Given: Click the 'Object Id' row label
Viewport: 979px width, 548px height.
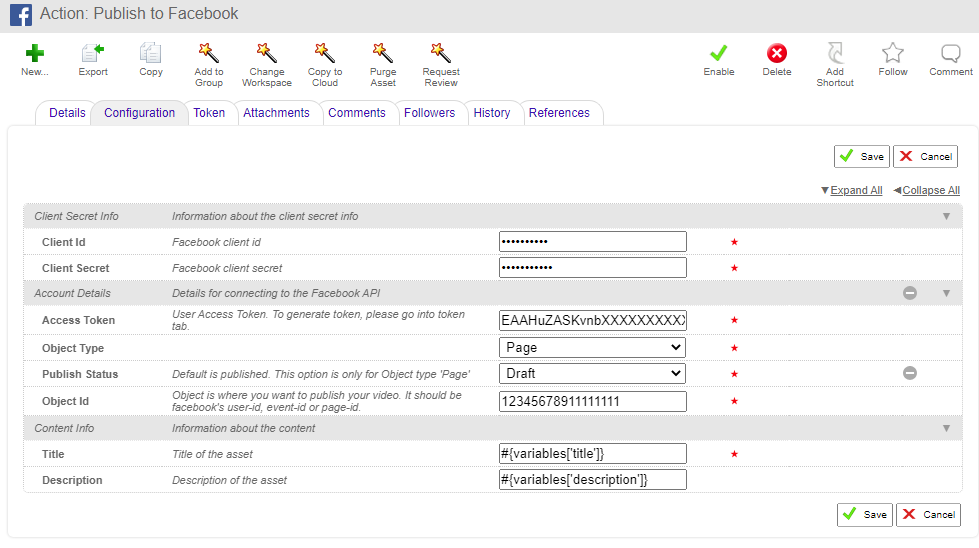Looking at the screenshot, I should tap(65, 401).
